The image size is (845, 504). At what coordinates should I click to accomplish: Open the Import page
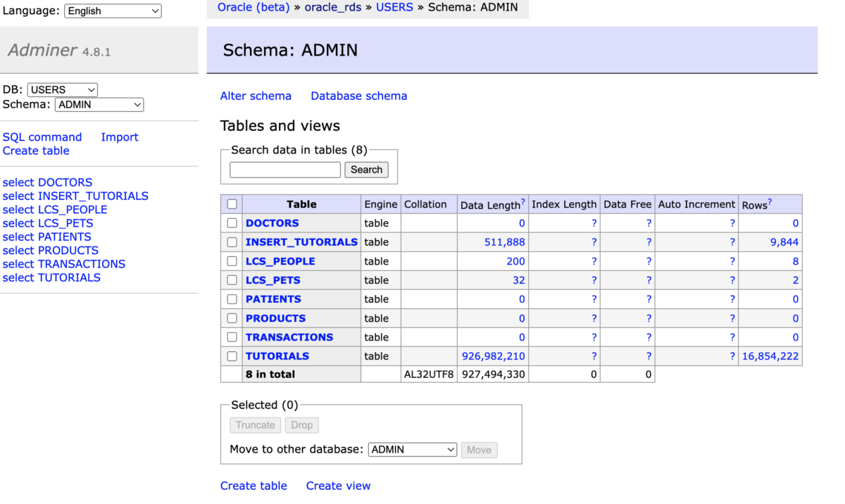tap(119, 137)
